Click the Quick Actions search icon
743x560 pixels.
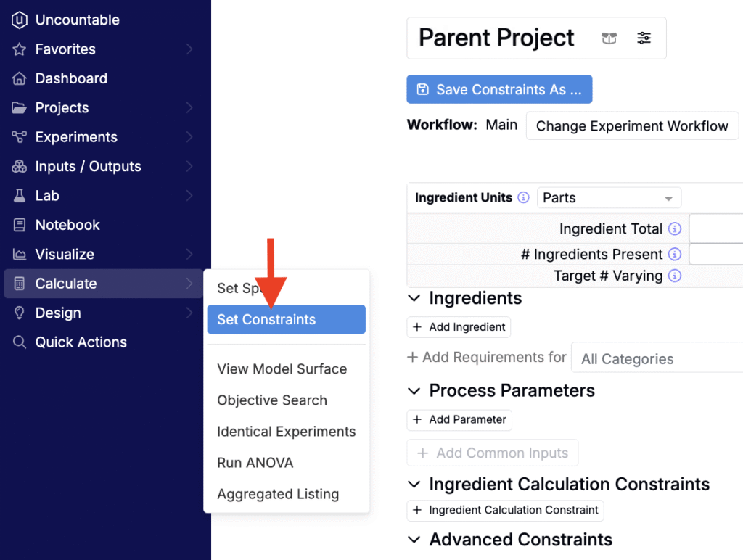pos(20,342)
